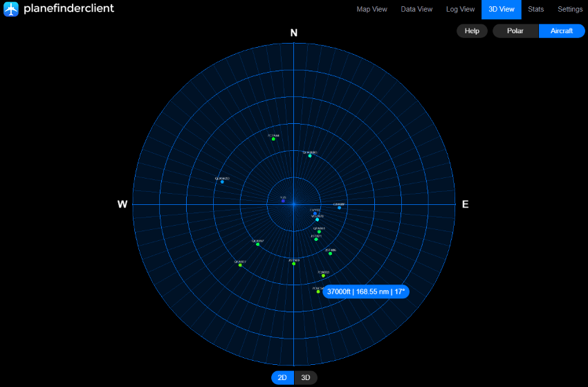Image resolution: width=588 pixels, height=387 pixels.
Task: Switch radar to 3D mode
Action: pos(306,377)
